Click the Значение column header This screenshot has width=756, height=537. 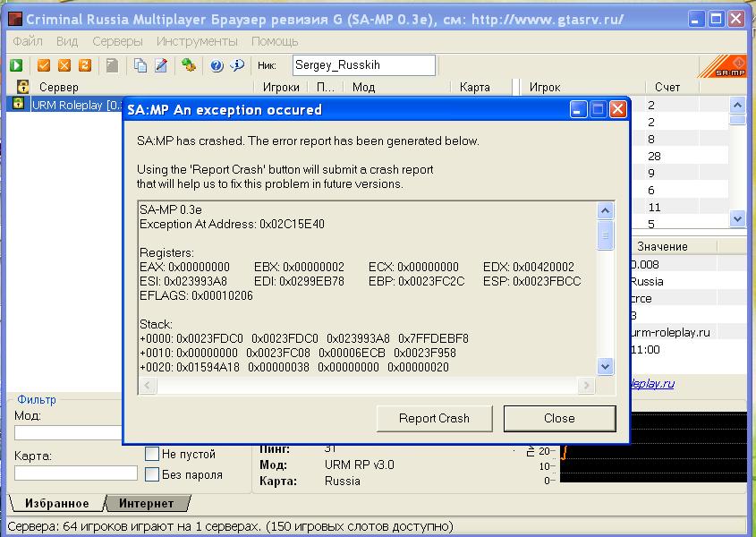674,246
